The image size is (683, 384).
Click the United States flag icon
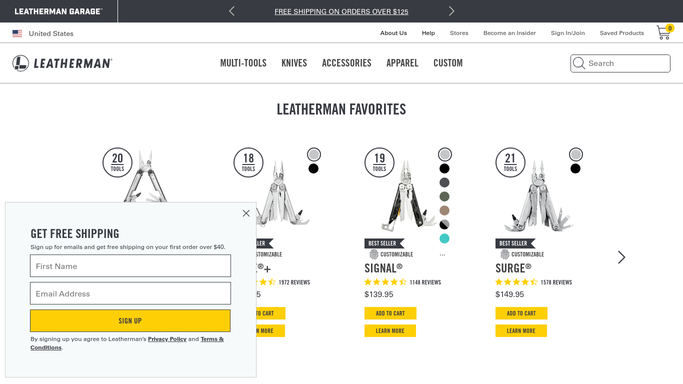pyautogui.click(x=17, y=34)
